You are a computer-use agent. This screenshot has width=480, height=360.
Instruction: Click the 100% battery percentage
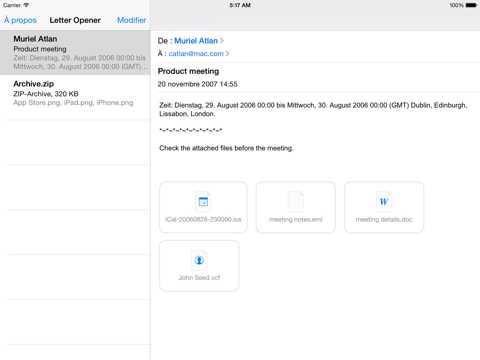[x=456, y=5]
